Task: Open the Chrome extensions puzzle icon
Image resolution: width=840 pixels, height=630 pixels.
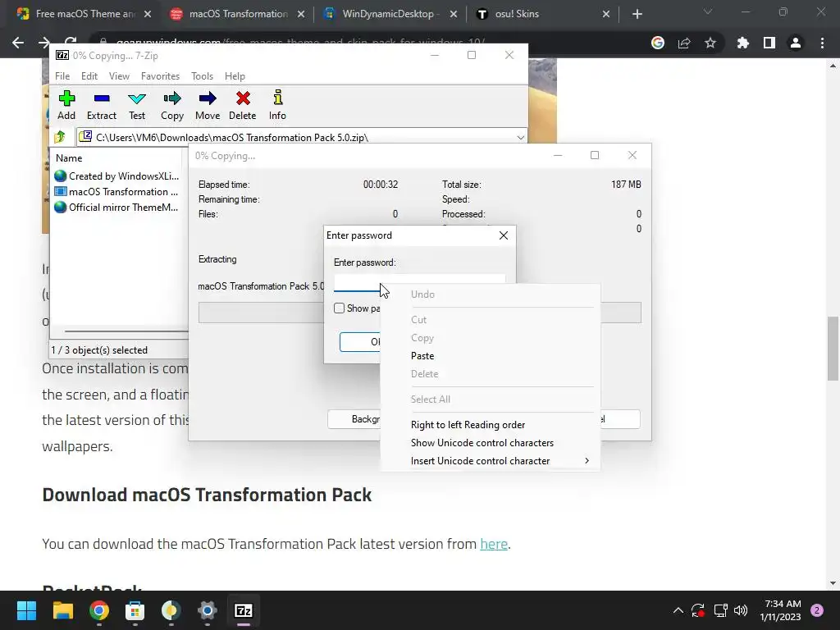Action: (742, 43)
